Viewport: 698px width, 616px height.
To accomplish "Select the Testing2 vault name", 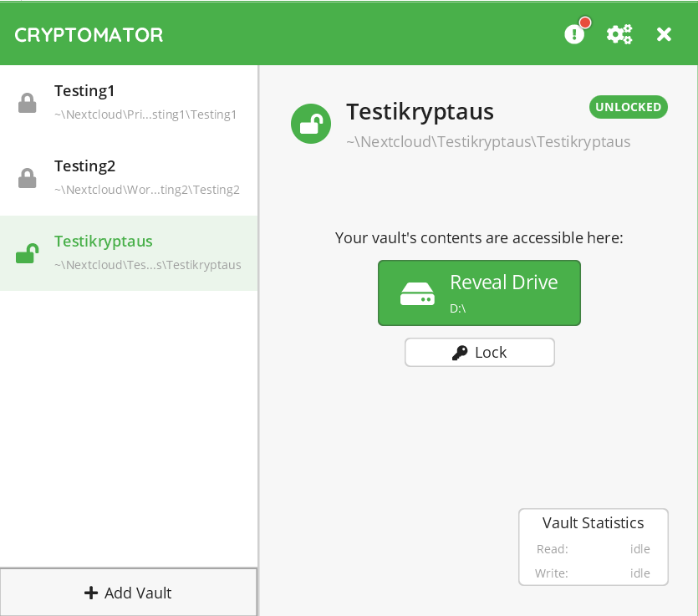I will click(x=84, y=165).
